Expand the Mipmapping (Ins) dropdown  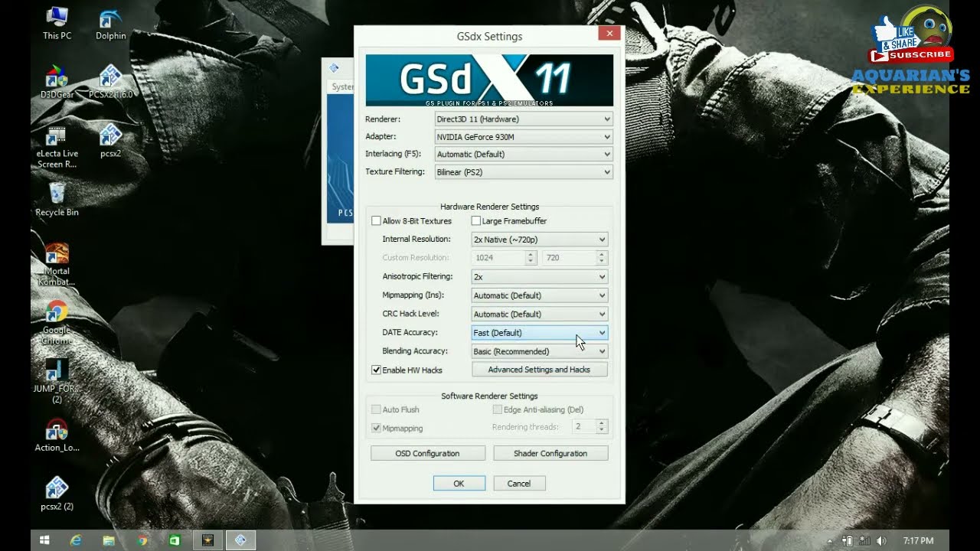(540, 295)
